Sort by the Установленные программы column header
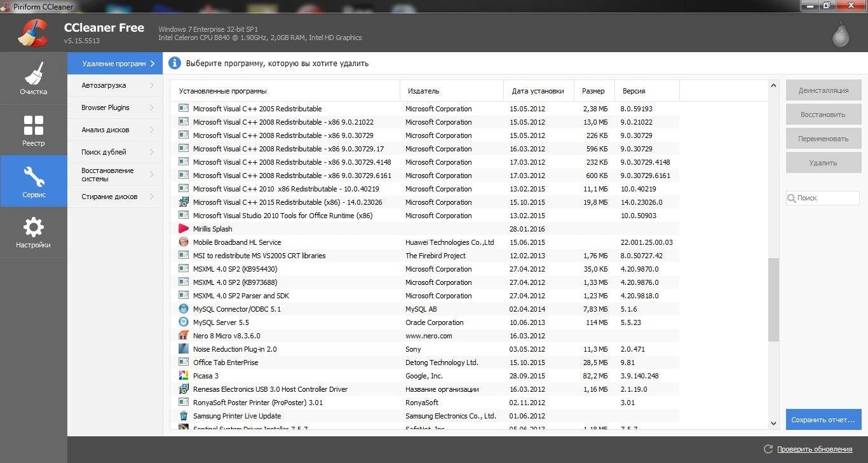868x463 pixels. click(285, 91)
